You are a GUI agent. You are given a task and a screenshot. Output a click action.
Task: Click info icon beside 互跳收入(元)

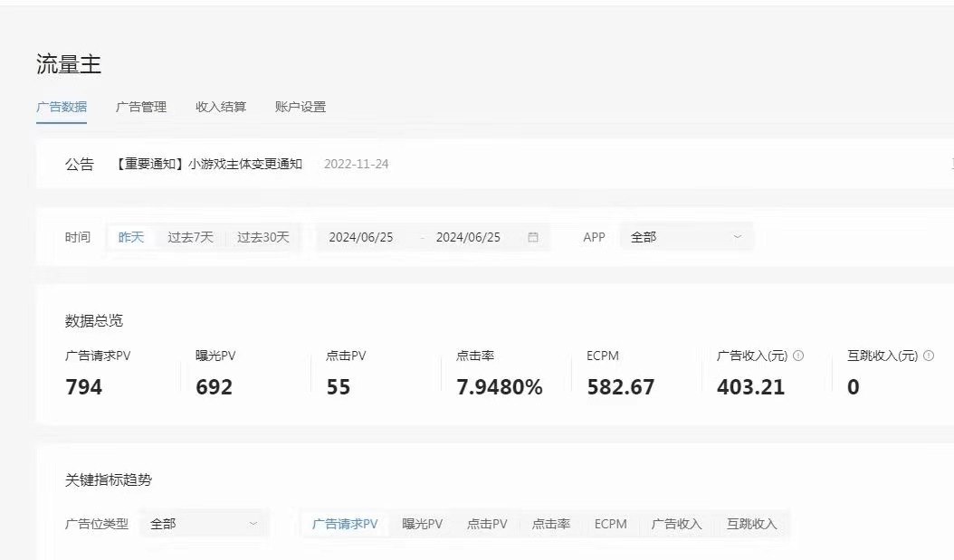pyautogui.click(x=929, y=356)
